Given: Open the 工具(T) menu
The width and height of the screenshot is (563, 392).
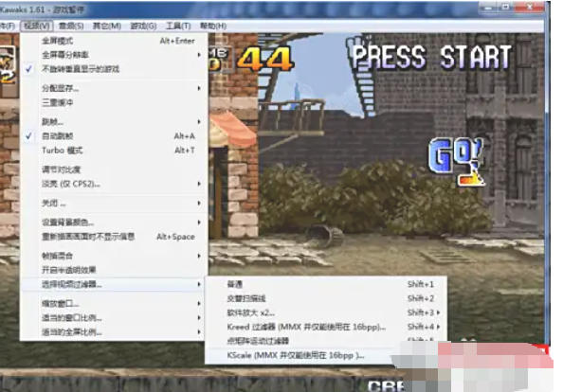Looking at the screenshot, I should coord(178,26).
